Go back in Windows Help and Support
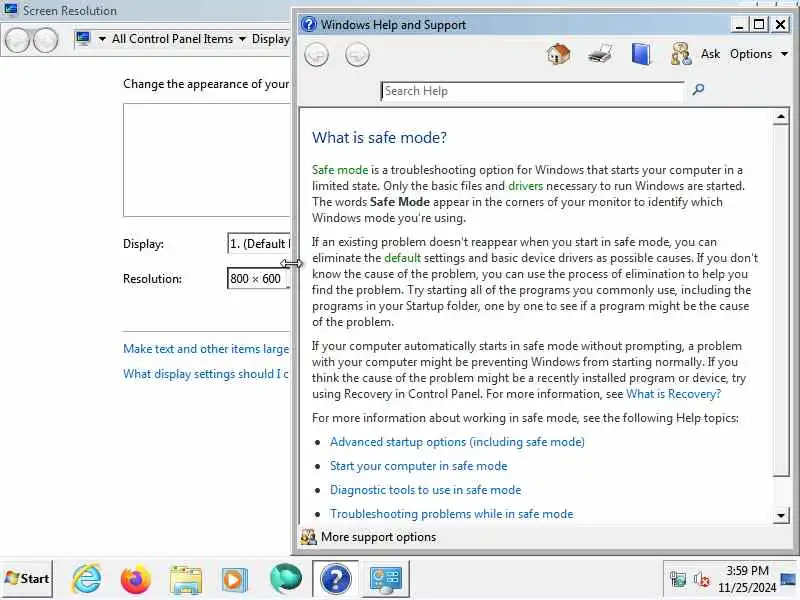 pos(316,55)
